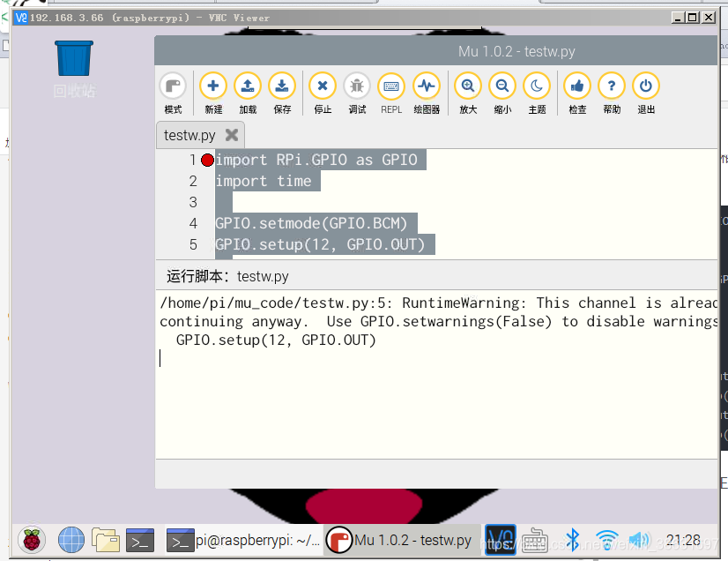
Task: Load a file using 加载 button
Action: [x=248, y=93]
